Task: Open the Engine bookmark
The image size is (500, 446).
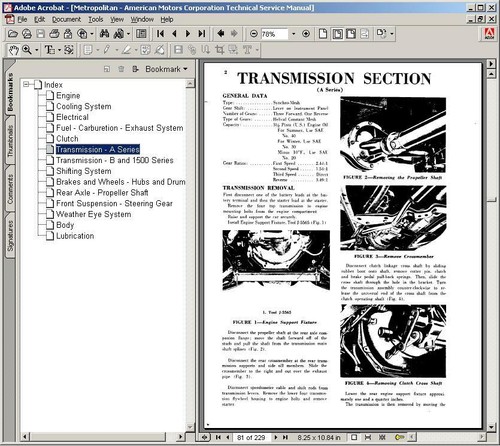Action: click(x=68, y=96)
